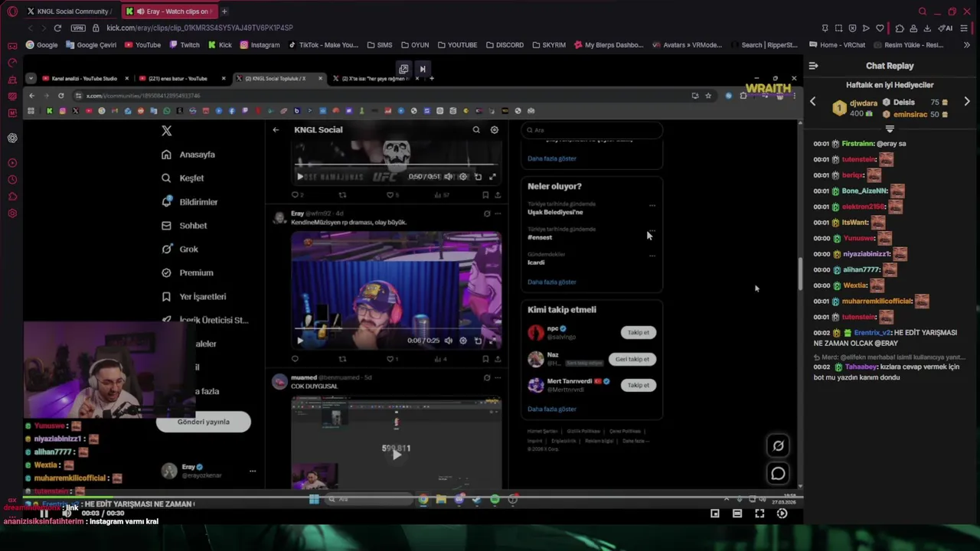The height and width of the screenshot is (551, 980).
Task: Open the tab search magnifier icon
Action: click(x=923, y=11)
